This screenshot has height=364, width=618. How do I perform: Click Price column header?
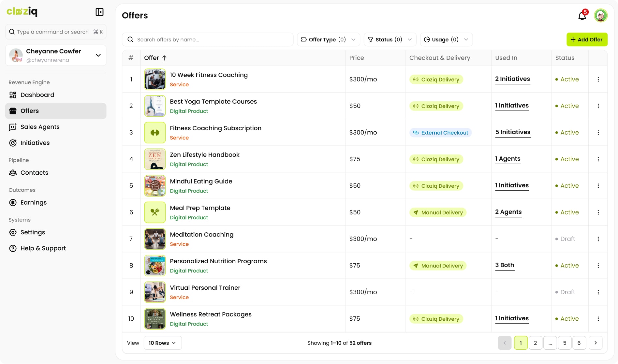357,58
